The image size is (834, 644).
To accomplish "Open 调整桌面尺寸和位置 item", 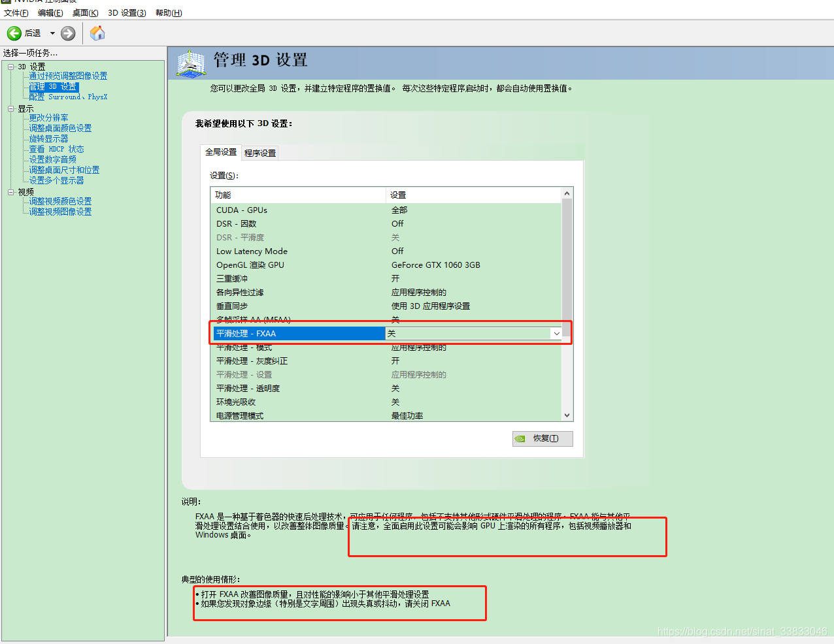I will pos(64,170).
